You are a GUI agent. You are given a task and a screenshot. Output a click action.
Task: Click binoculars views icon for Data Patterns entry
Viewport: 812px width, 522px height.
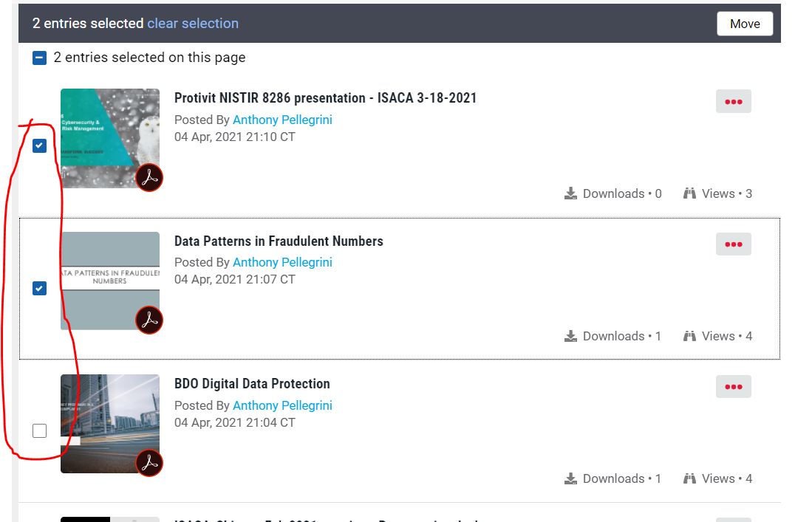tap(690, 336)
